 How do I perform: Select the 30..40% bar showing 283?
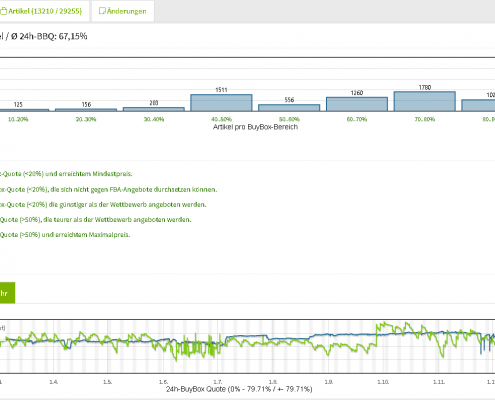(x=154, y=109)
